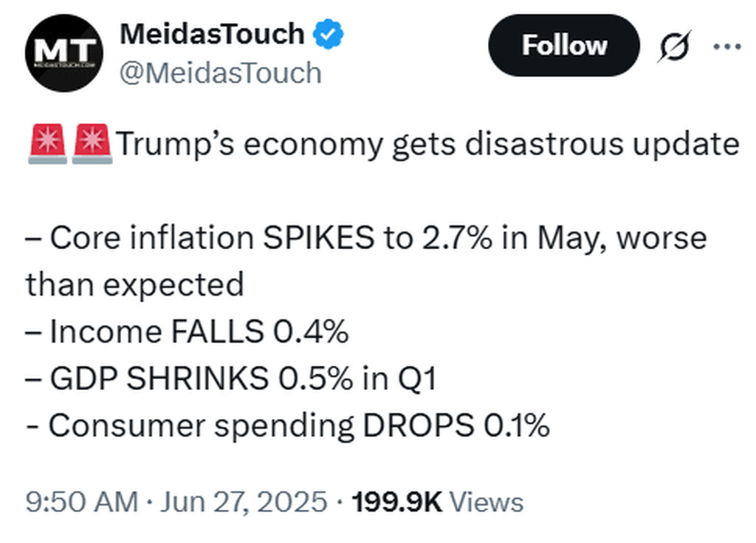Viewport: 756px width, 543px height.
Task: Click the first red siren emoji
Action: (x=47, y=144)
